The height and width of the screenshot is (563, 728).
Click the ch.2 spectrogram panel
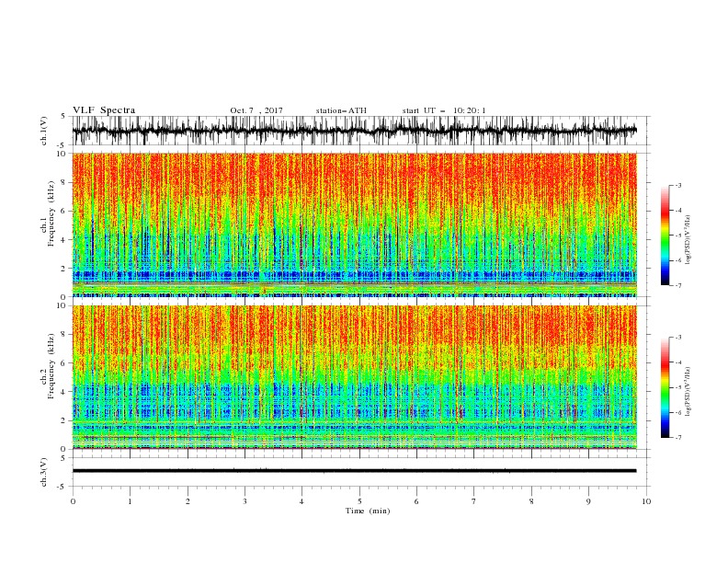(355, 377)
